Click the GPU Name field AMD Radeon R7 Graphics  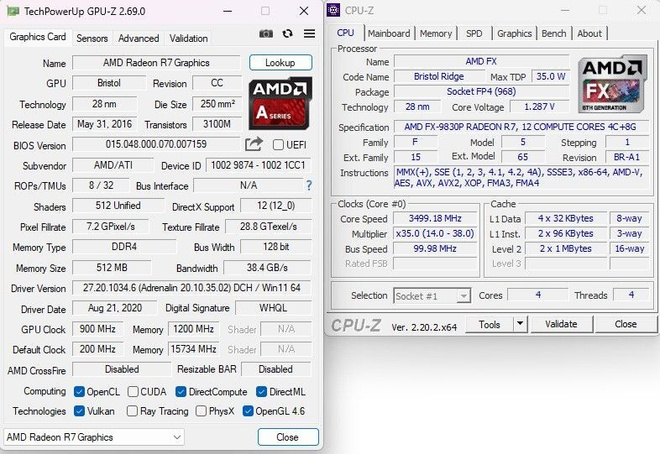coord(156,63)
